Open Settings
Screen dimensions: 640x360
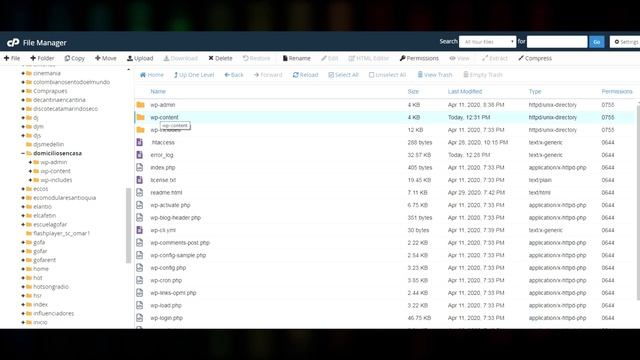(626, 42)
